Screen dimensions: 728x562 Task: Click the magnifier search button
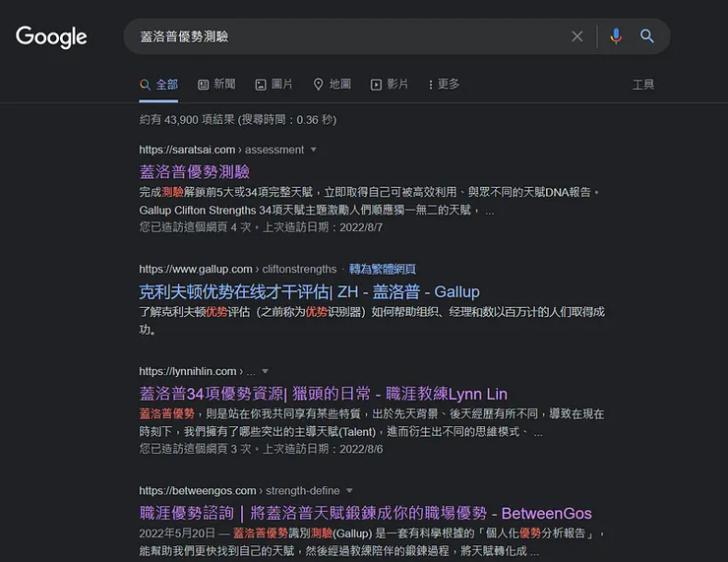pyautogui.click(x=647, y=36)
